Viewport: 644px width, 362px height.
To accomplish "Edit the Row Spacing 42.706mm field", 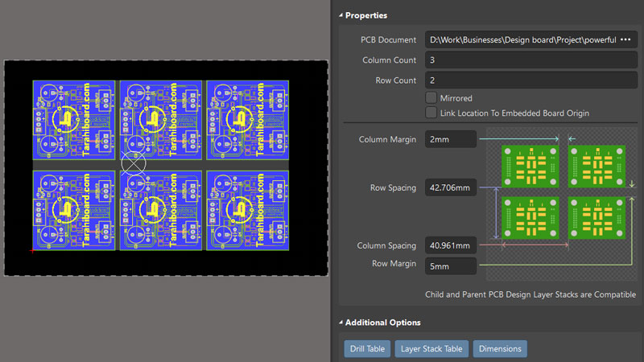I will coord(451,188).
